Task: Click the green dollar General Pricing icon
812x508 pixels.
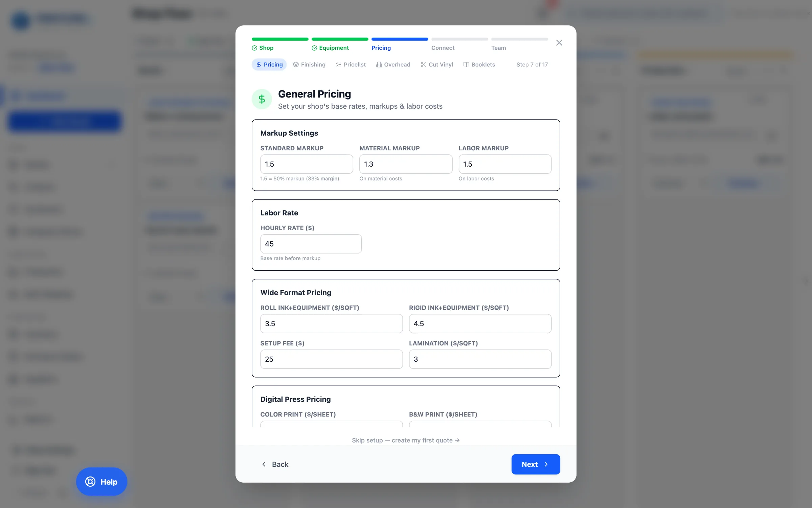Action: point(262,99)
